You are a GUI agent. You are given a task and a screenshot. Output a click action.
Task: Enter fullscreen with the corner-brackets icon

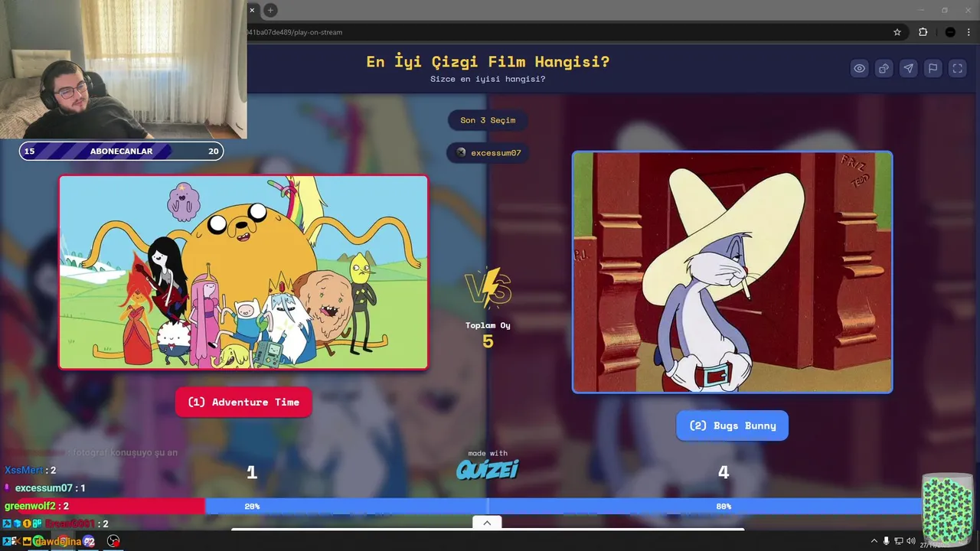(957, 68)
